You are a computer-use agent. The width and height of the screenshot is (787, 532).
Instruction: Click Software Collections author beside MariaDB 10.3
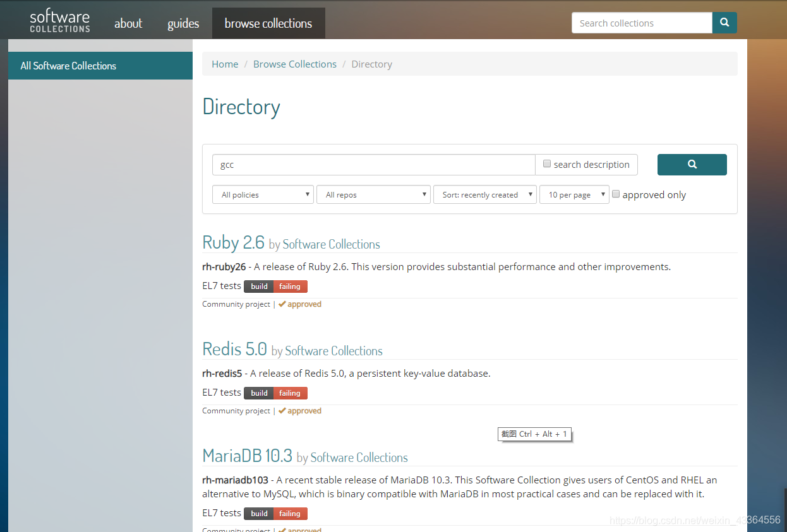(x=359, y=458)
